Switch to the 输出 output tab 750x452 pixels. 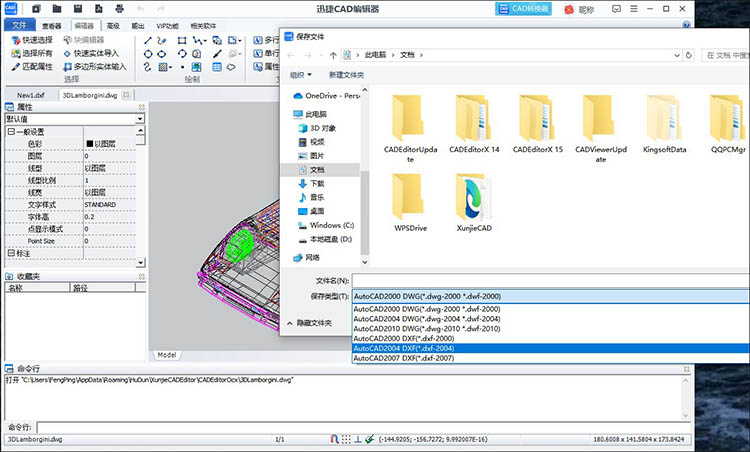click(138, 26)
